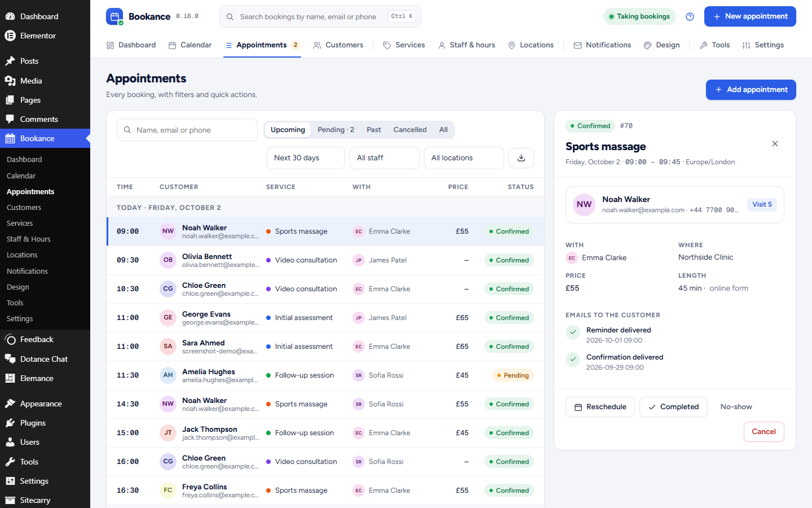This screenshot has width=812, height=508.
Task: Mark the appointment as Completed
Action: (673, 407)
